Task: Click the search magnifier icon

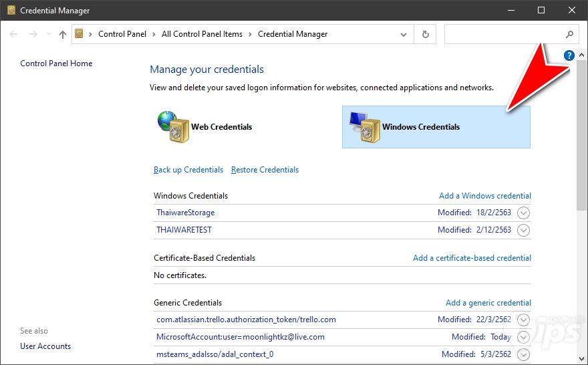Action: point(569,34)
